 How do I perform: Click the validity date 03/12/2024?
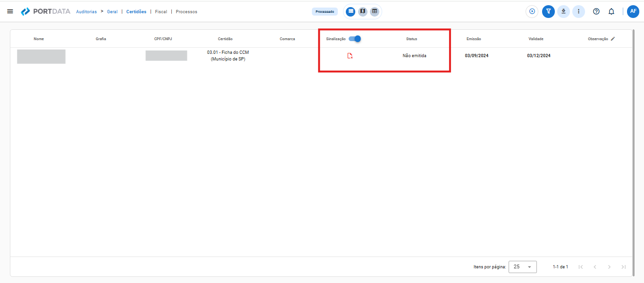[539, 56]
